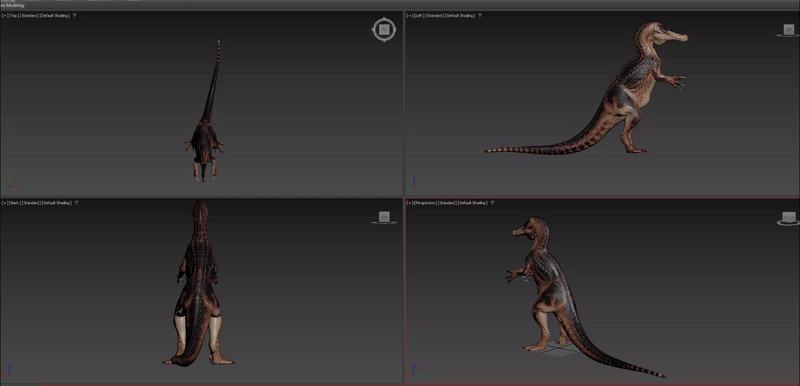Click the ViewCube in the Perspective viewport

click(x=788, y=218)
